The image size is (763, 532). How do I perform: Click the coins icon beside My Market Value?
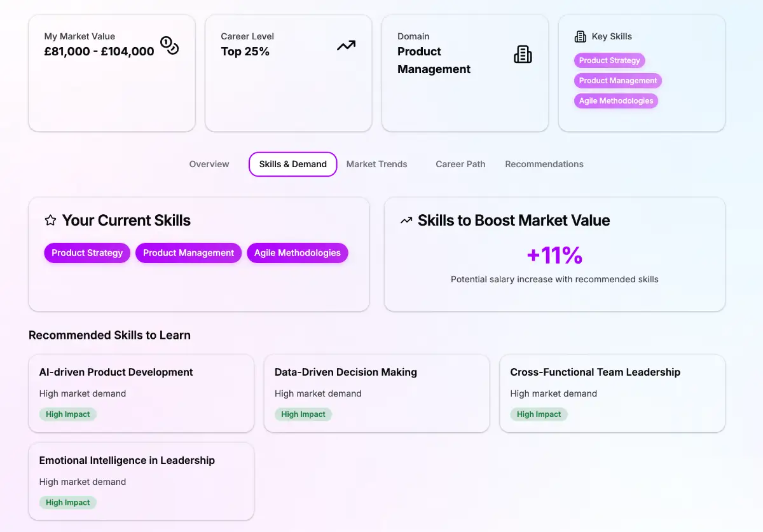pyautogui.click(x=169, y=45)
